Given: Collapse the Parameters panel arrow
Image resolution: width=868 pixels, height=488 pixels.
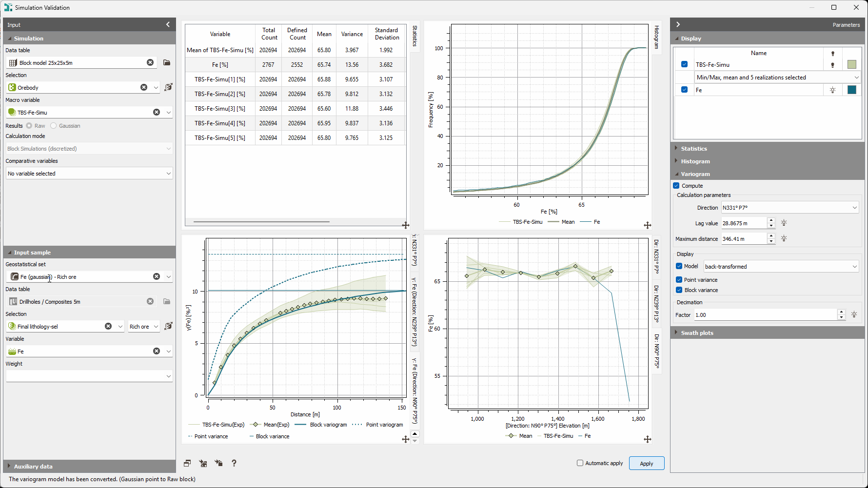Looking at the screenshot, I should coord(678,24).
